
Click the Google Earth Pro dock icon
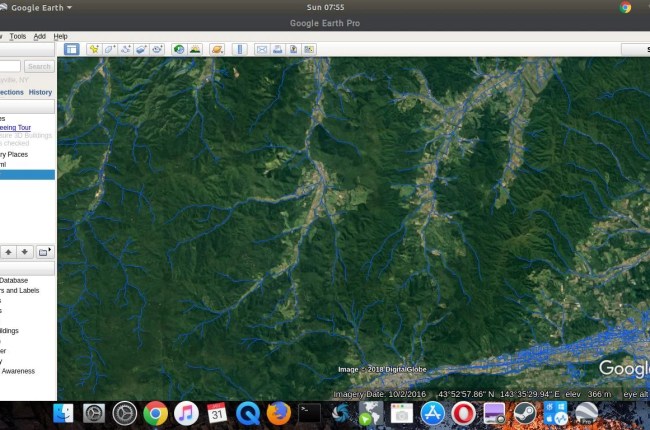[x=586, y=413]
